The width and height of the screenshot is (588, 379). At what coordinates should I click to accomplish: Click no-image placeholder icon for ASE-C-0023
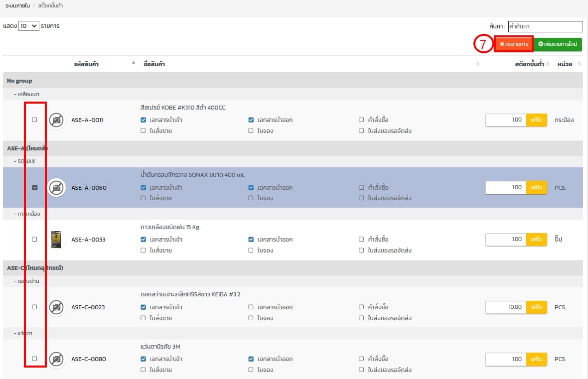pyautogui.click(x=57, y=307)
